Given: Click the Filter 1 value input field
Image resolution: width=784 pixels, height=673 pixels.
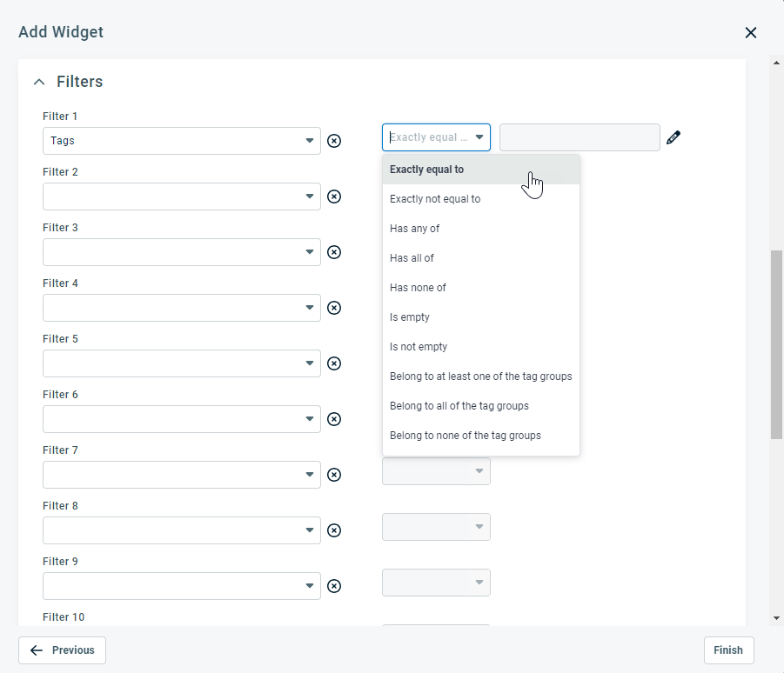Looking at the screenshot, I should coord(580,137).
